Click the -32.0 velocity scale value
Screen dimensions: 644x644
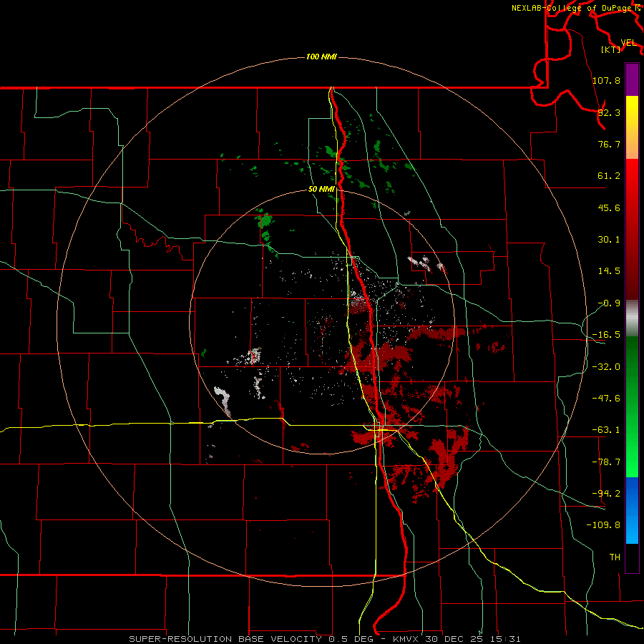[x=606, y=367]
